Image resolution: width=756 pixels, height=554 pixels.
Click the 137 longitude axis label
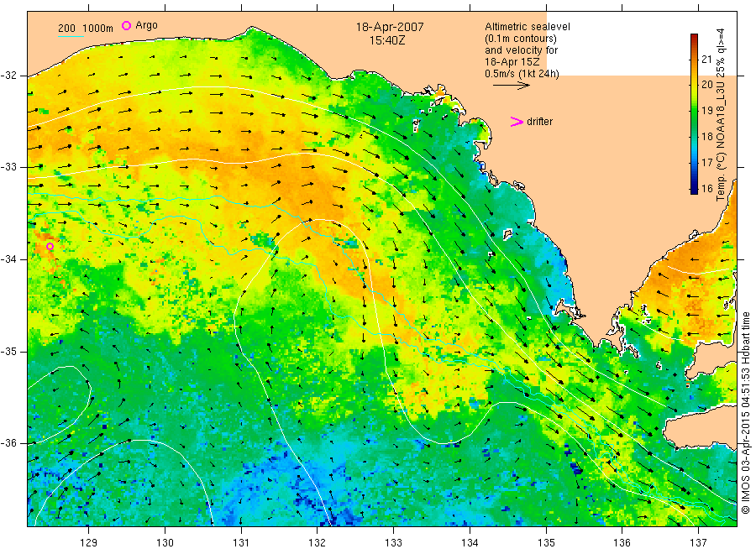(x=698, y=543)
